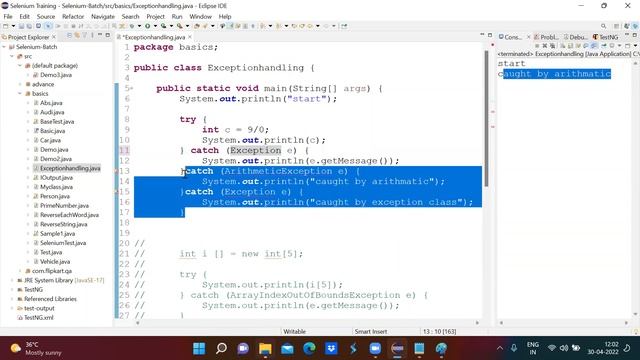
Task: Open File Explorer from the taskbar
Action: coord(265,348)
